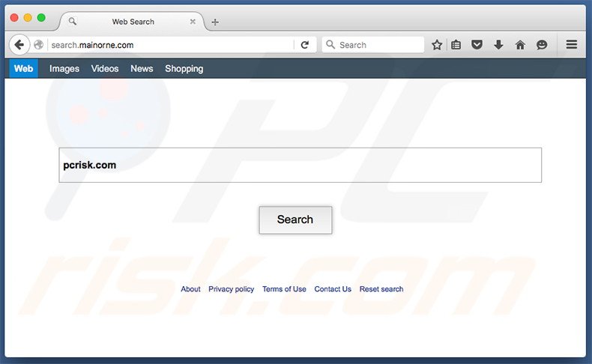Open the Terms of Use link
Screen dimensions: 592x364
click(284, 289)
